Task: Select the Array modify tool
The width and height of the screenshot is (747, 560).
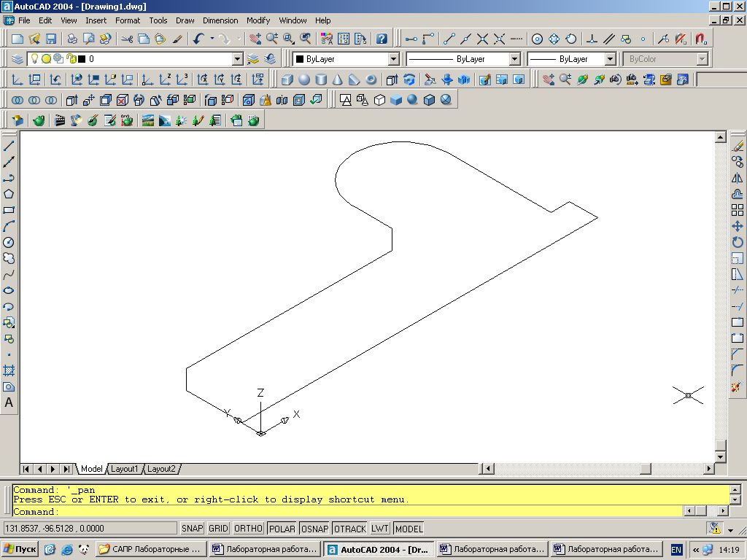Action: (738, 210)
